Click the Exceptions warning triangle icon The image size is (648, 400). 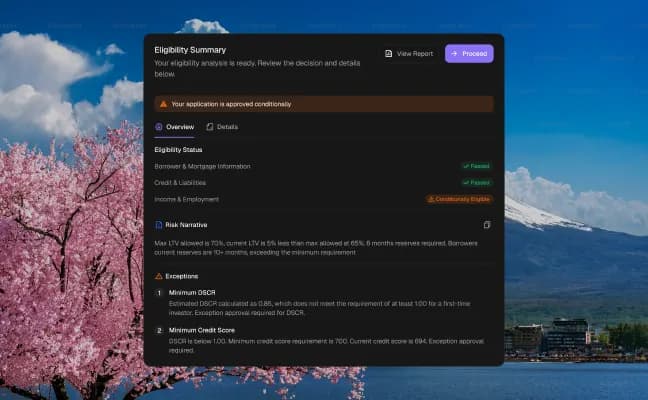point(159,276)
